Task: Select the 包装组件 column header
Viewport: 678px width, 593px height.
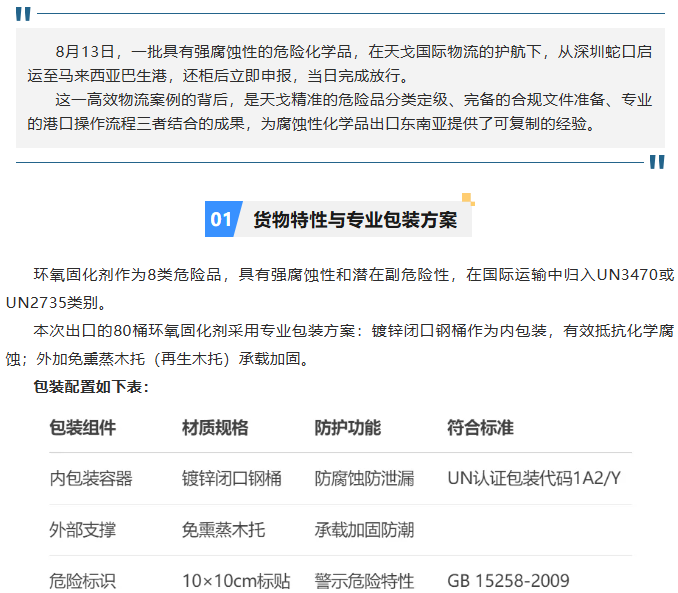Action: 83,428
